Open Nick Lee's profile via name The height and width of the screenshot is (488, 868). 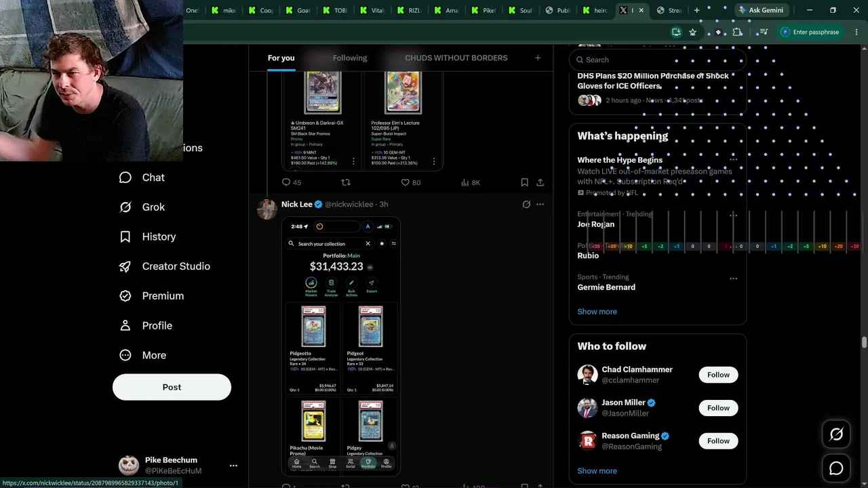297,204
